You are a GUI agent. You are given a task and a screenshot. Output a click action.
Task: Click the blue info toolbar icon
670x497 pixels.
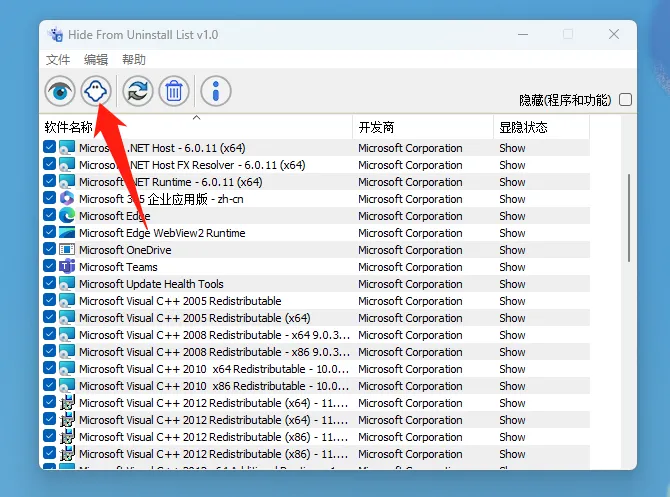tap(216, 91)
